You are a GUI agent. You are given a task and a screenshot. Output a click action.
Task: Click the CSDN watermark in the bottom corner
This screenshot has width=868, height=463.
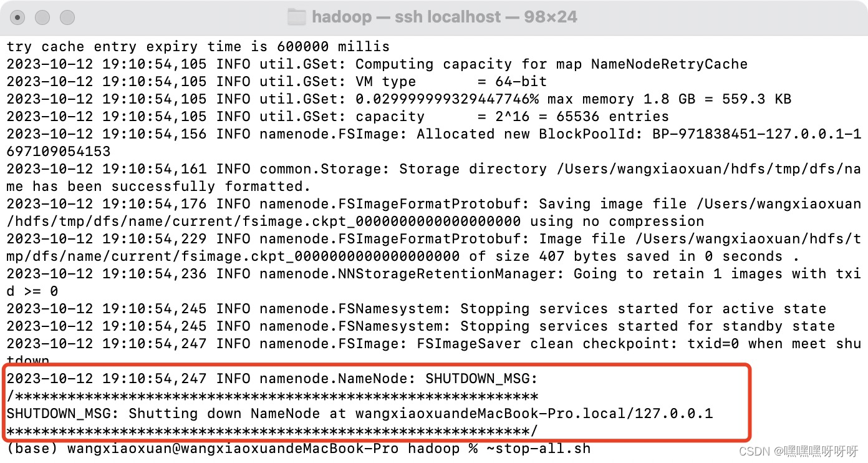(798, 451)
